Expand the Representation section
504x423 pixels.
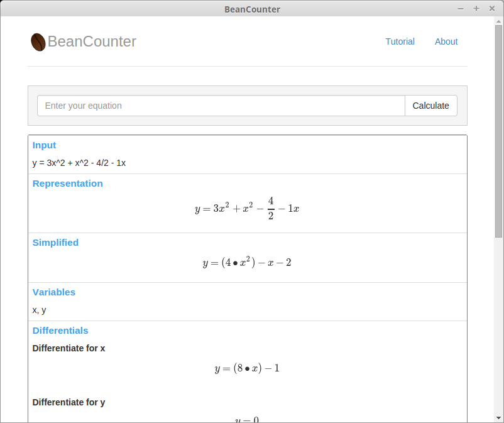[x=67, y=184]
